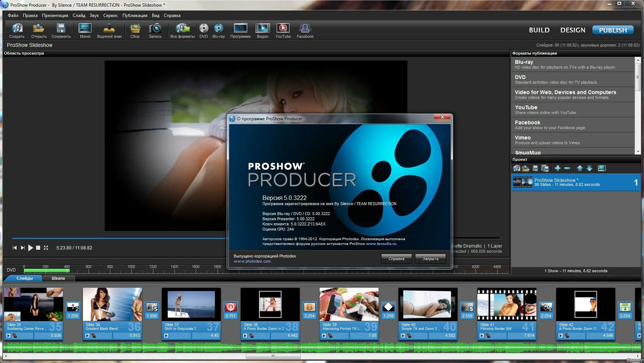Click the Справка button in the about dialog
This screenshot has height=363, width=644.
396,259
